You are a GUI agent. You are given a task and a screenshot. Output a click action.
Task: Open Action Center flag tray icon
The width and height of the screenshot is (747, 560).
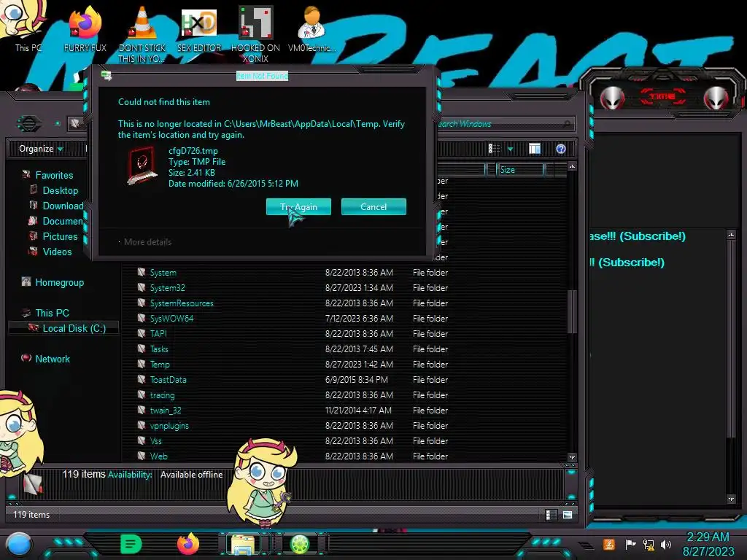pyautogui.click(x=630, y=544)
